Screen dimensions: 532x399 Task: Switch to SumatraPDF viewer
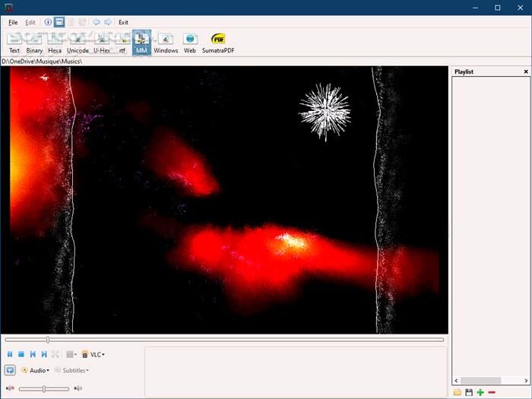tap(217, 42)
